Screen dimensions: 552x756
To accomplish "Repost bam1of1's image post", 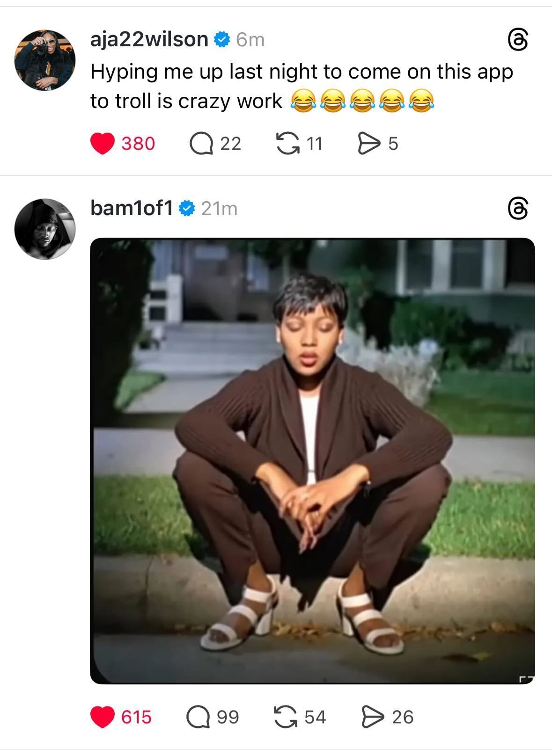I will coord(286,717).
